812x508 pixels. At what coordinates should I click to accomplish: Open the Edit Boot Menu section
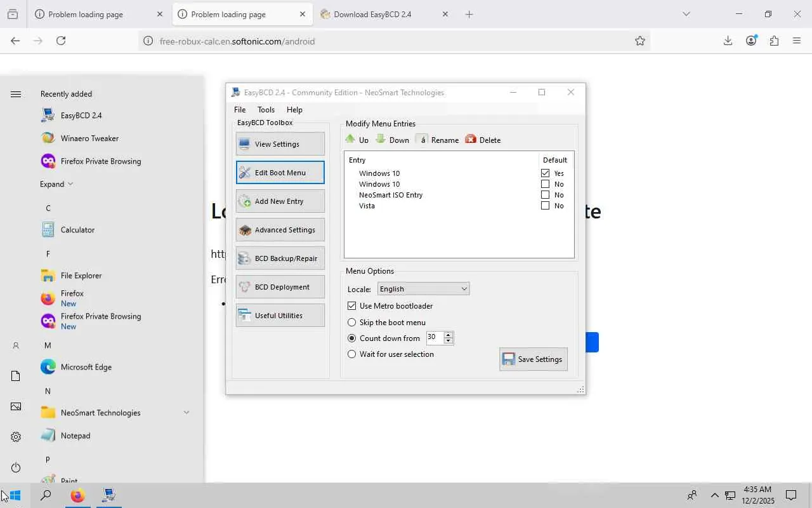point(280,173)
